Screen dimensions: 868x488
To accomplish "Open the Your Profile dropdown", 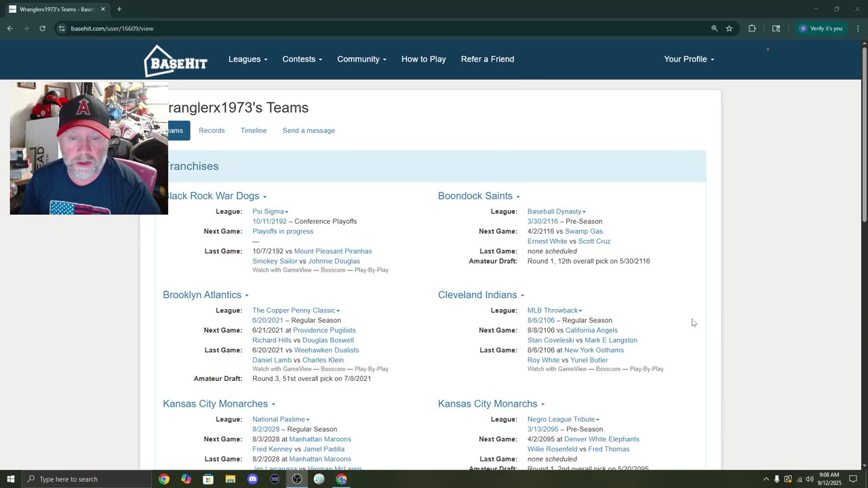I will (689, 59).
